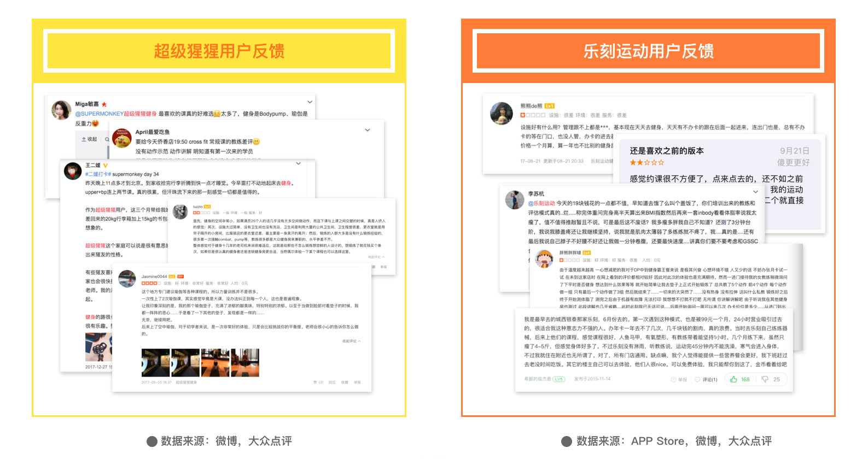Click 收起 under Miga敏嘉's post
The image size is (868, 465).
(89, 139)
